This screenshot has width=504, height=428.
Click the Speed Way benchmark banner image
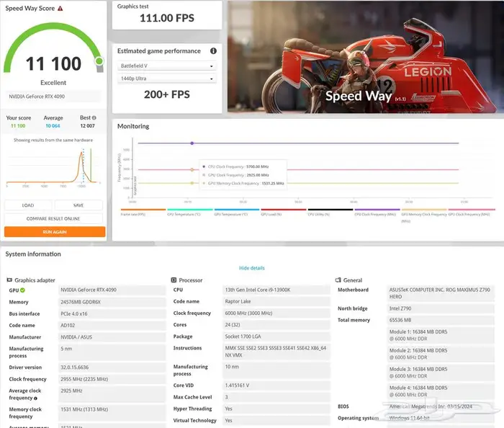click(x=366, y=57)
